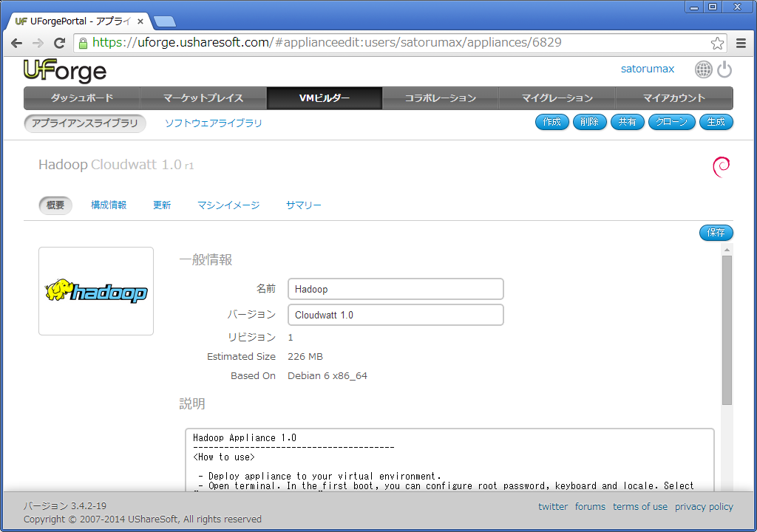Screen dimensions: 757x532
Task: Open the language globe icon
Action: (704, 69)
